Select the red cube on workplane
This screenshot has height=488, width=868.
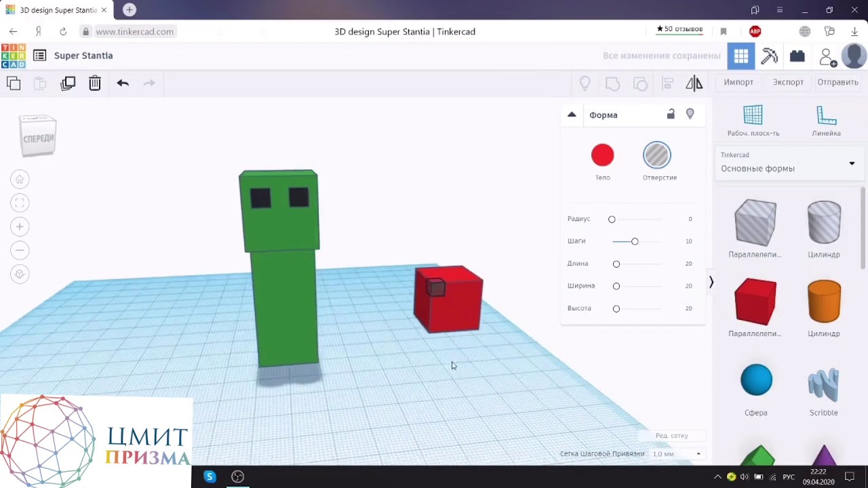click(448, 300)
